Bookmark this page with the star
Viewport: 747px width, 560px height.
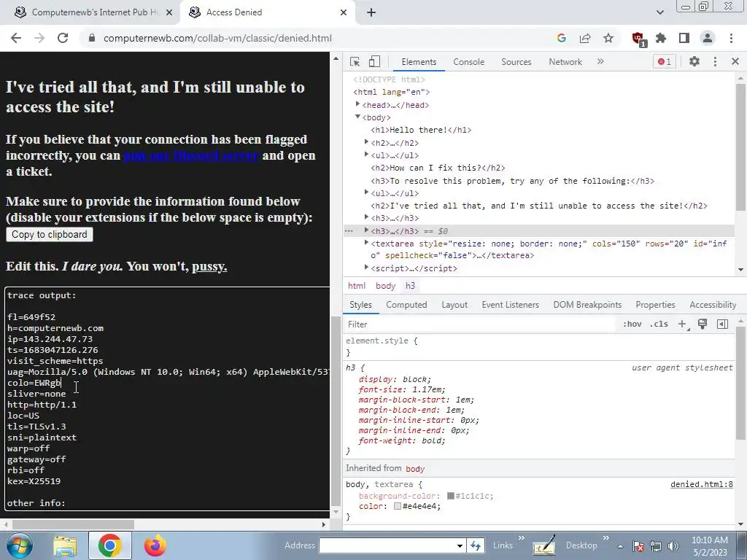[x=608, y=38]
